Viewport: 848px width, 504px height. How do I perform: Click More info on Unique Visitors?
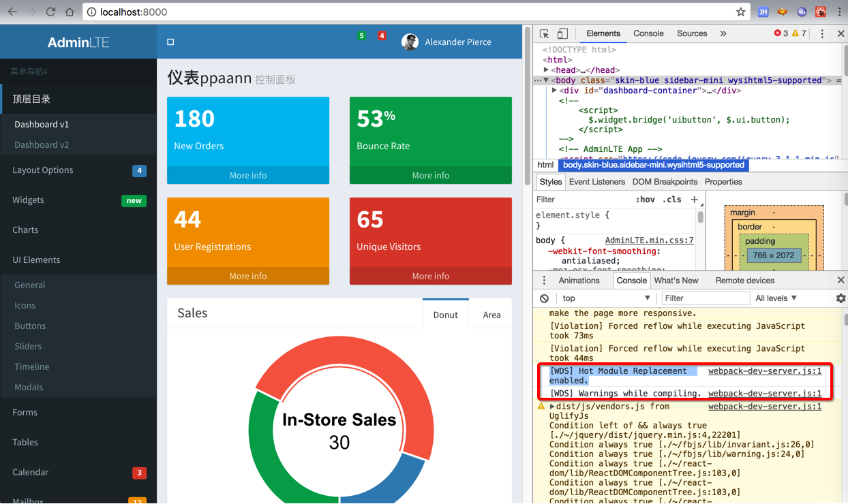431,276
